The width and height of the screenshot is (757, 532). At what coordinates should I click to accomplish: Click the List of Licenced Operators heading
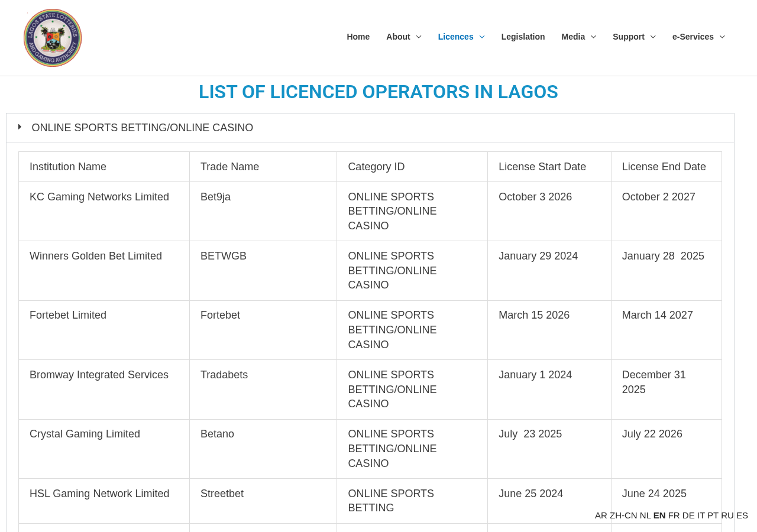[x=378, y=92]
